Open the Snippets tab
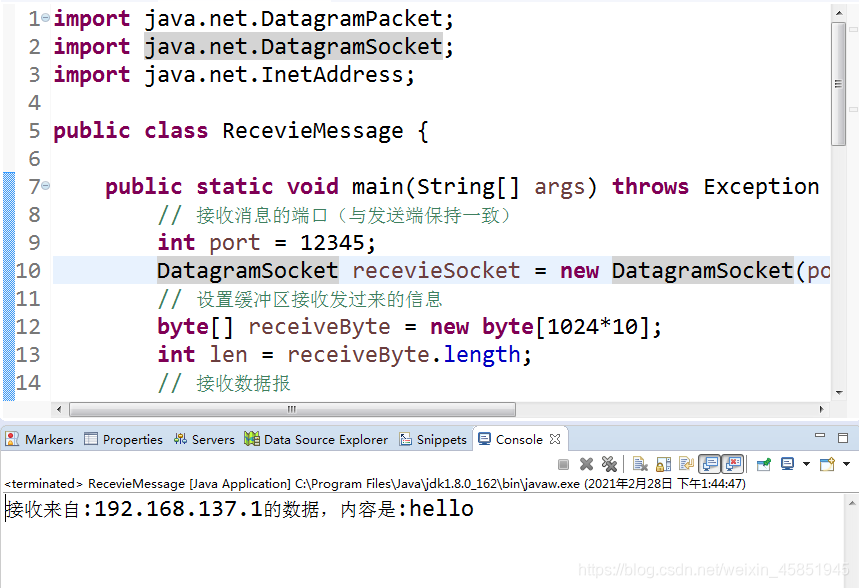The height and width of the screenshot is (588, 859). [433, 439]
